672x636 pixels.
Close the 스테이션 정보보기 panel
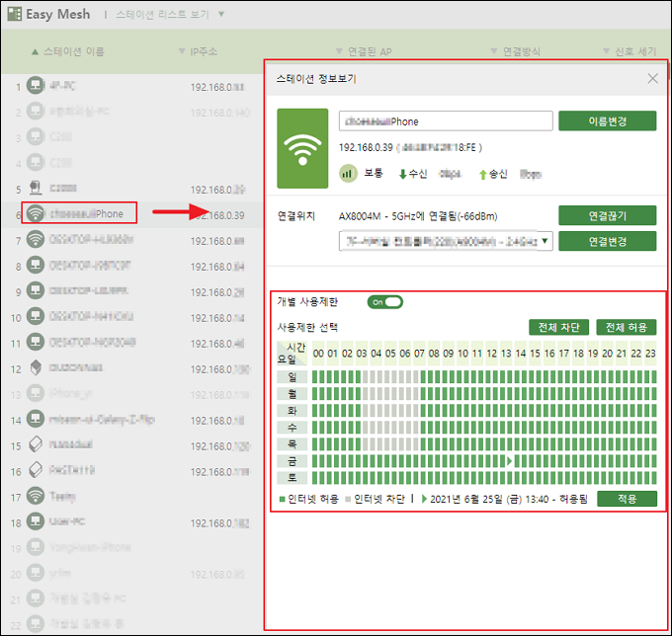coord(652,78)
